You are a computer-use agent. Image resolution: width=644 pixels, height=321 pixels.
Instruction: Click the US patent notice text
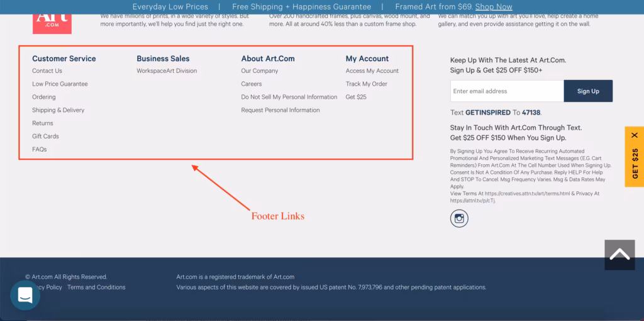click(331, 287)
